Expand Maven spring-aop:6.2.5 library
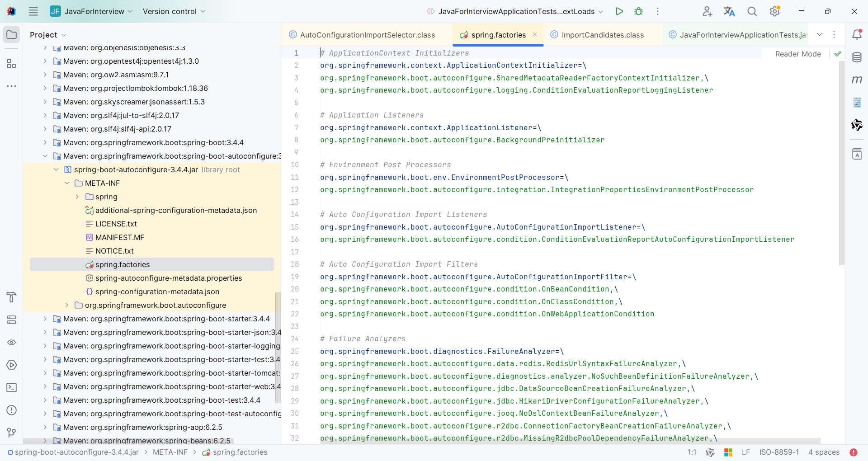Image resolution: width=868 pixels, height=461 pixels. pos(45,427)
